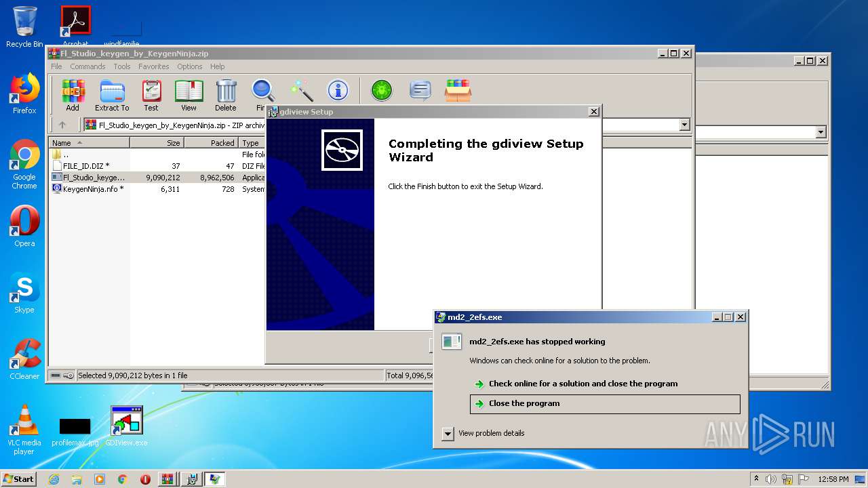Click the 12:58 PM taskbar clock
This screenshot has height=488, width=868.
tap(833, 479)
